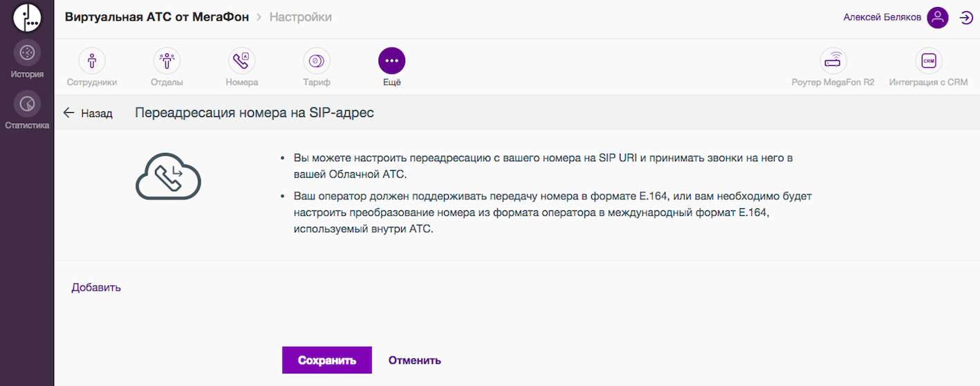The image size is (980, 386).
Task: Go to the Сотрудники settings icon
Action: [x=92, y=62]
